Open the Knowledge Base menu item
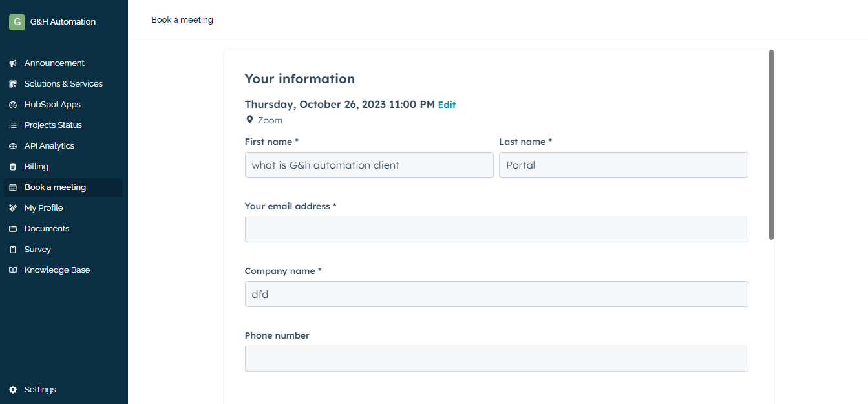Image resolution: width=868 pixels, height=404 pixels. pyautogui.click(x=57, y=270)
